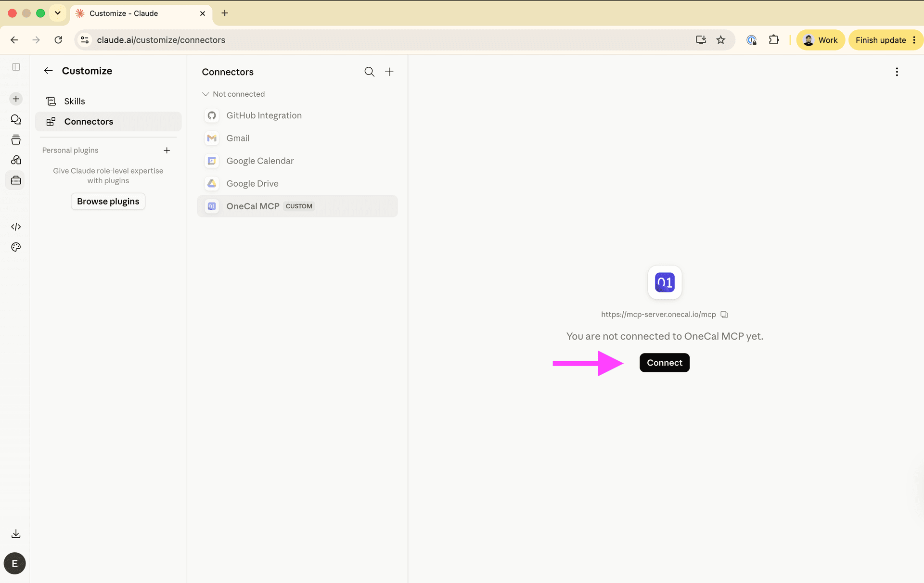
Task: Search connectors with magnifier icon
Action: point(369,72)
